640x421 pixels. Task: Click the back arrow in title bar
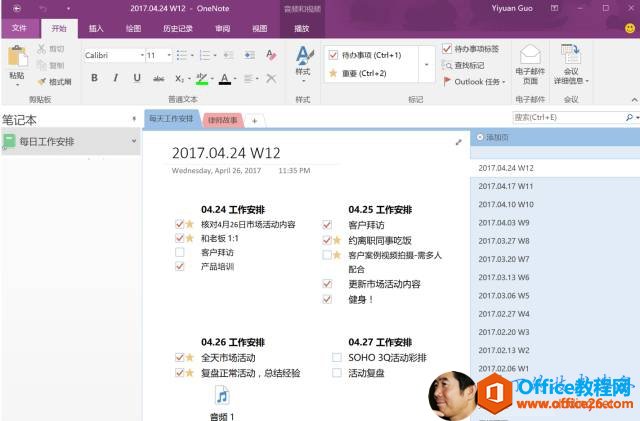[17, 9]
